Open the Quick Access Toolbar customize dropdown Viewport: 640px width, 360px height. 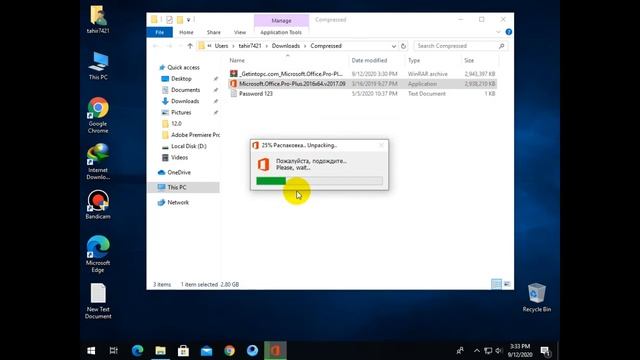189,20
